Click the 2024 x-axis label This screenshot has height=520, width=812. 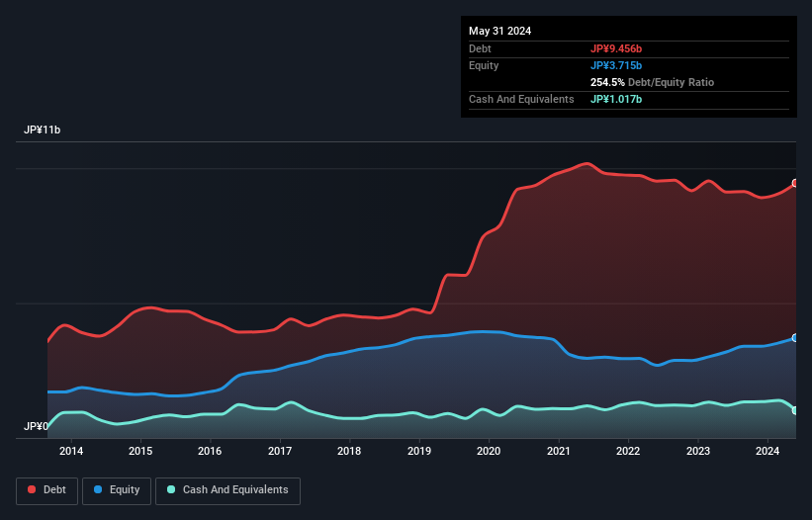tap(767, 451)
